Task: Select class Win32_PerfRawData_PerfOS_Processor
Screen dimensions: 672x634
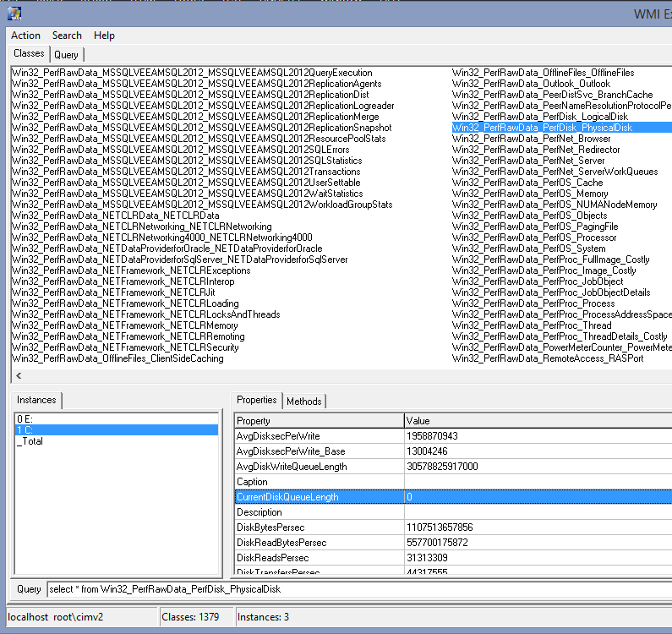Action: (534, 238)
